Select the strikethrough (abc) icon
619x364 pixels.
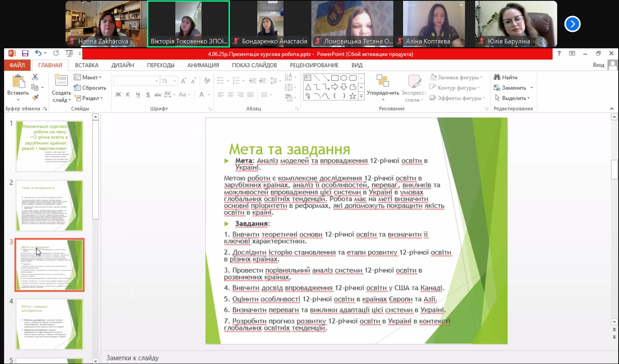click(157, 94)
